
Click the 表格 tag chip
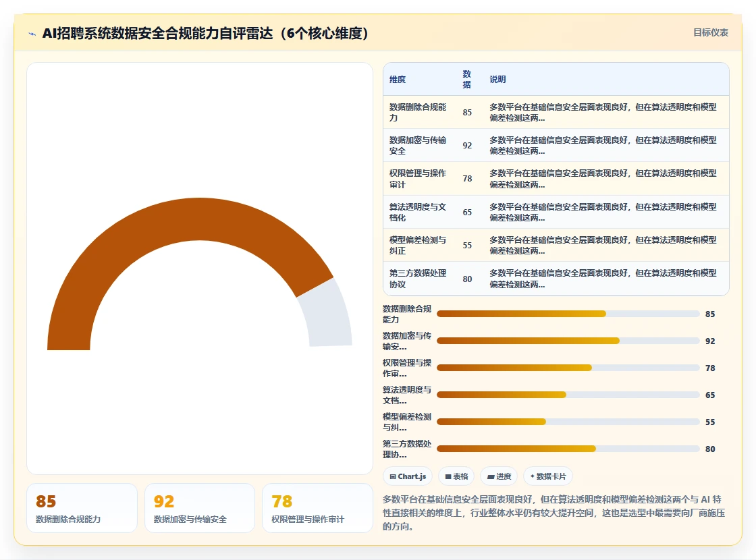tap(456, 476)
